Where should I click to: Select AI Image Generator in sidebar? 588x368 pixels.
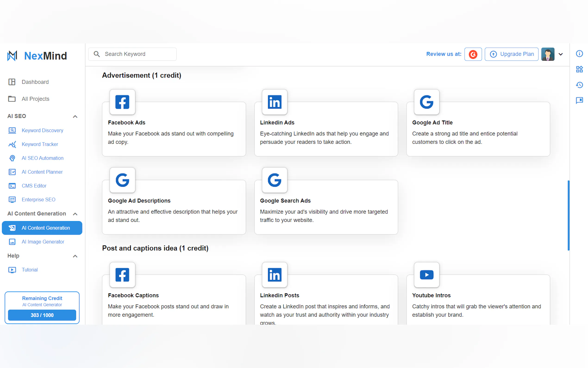click(x=43, y=242)
